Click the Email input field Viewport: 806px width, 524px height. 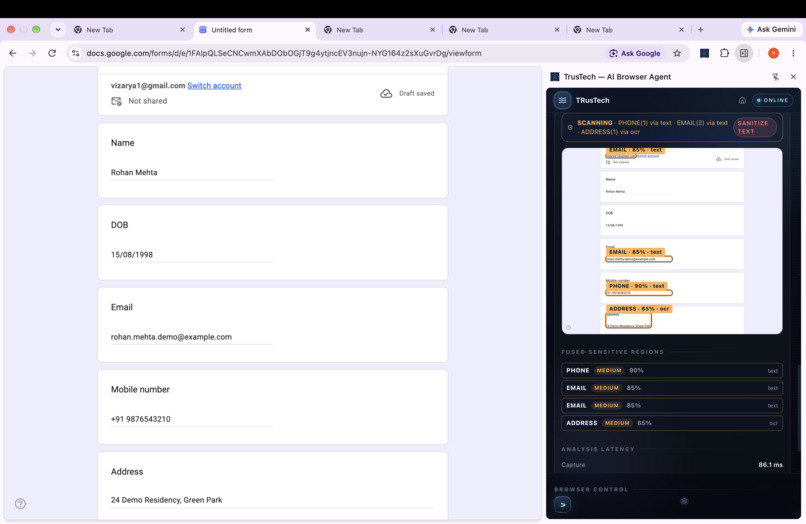[x=191, y=337]
